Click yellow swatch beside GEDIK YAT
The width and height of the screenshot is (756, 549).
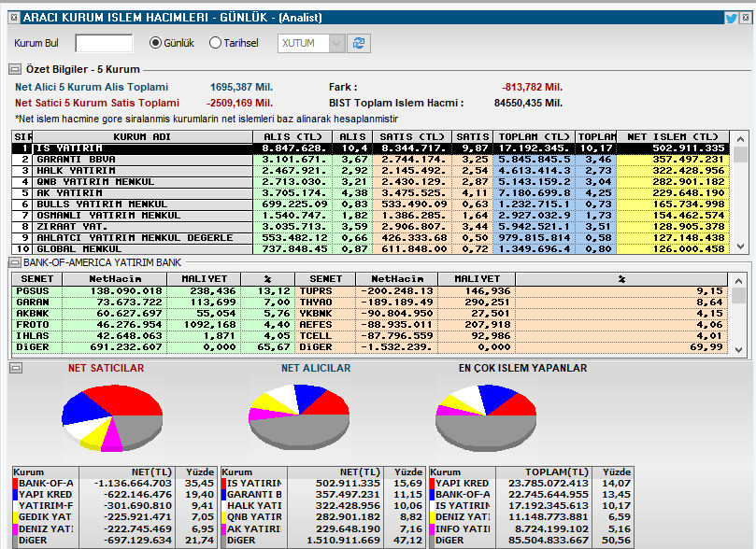(16, 517)
